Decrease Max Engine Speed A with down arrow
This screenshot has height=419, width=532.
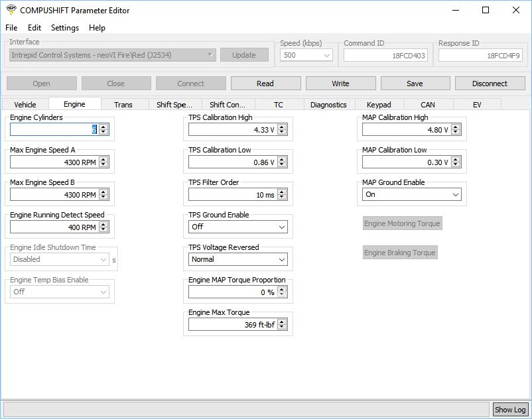pyautogui.click(x=103, y=164)
